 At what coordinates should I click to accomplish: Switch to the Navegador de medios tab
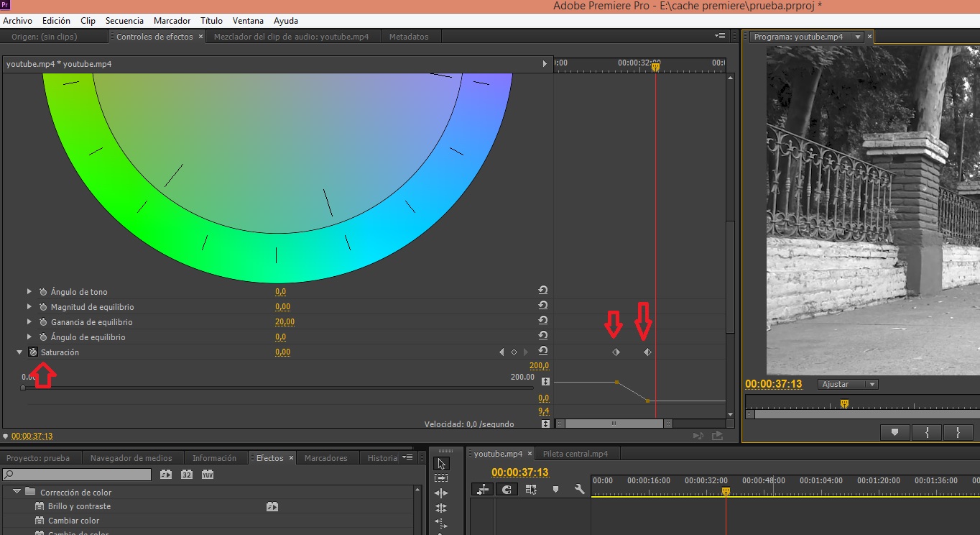coord(131,458)
